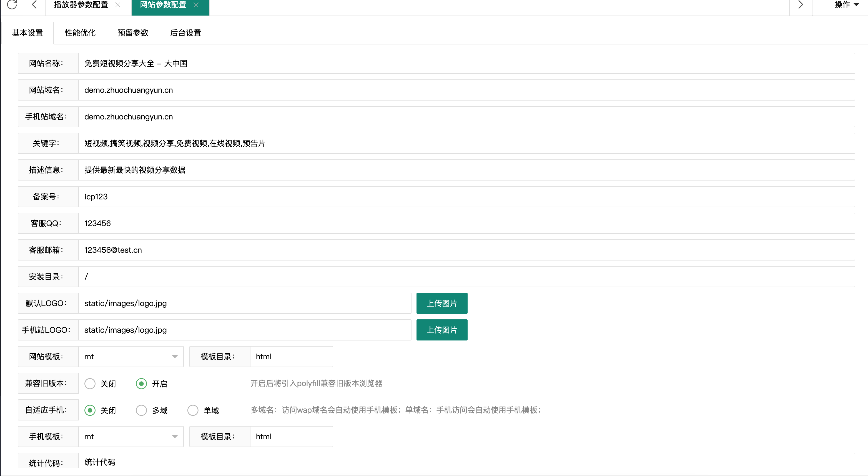Go to the 后台设置 tab
Image resolution: width=868 pixels, height=476 pixels.
click(186, 33)
